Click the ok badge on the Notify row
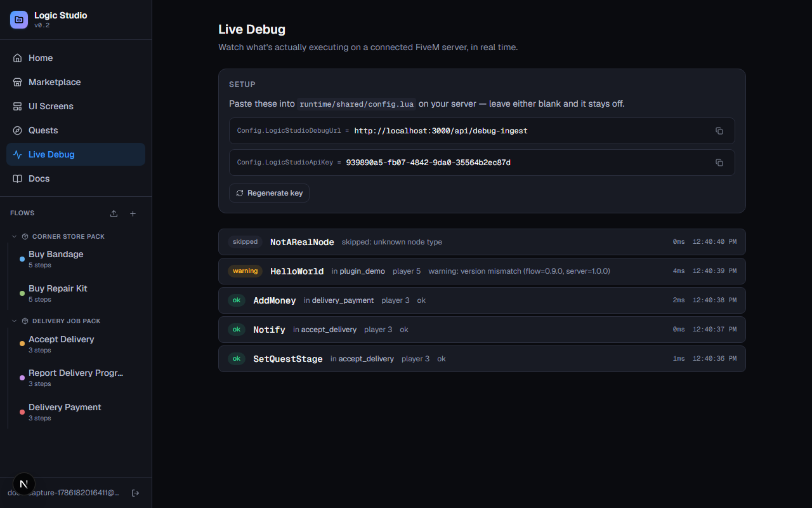812x508 pixels. pos(237,330)
